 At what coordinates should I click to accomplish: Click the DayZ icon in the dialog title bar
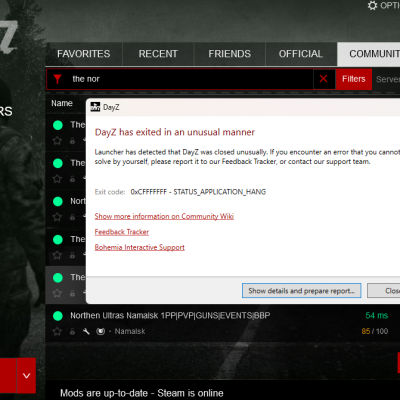pyautogui.click(x=95, y=107)
